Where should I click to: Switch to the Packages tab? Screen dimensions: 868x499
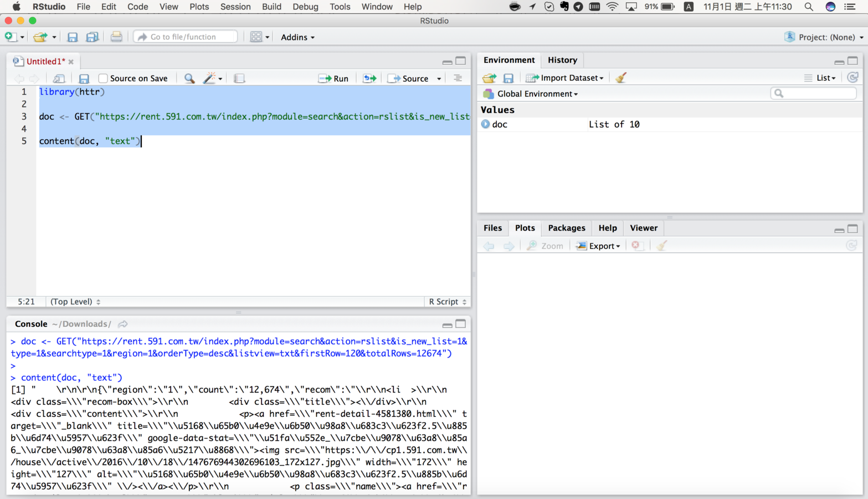pyautogui.click(x=566, y=228)
